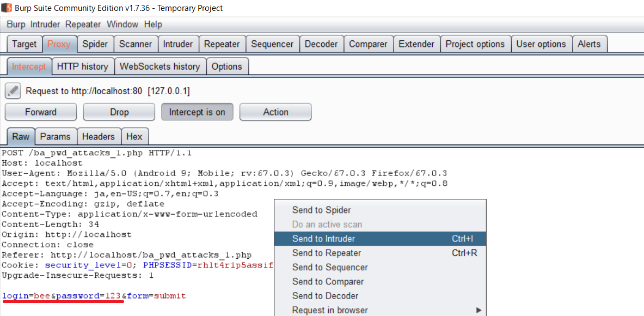Click the User-Agent header line

pyautogui.click(x=224, y=173)
